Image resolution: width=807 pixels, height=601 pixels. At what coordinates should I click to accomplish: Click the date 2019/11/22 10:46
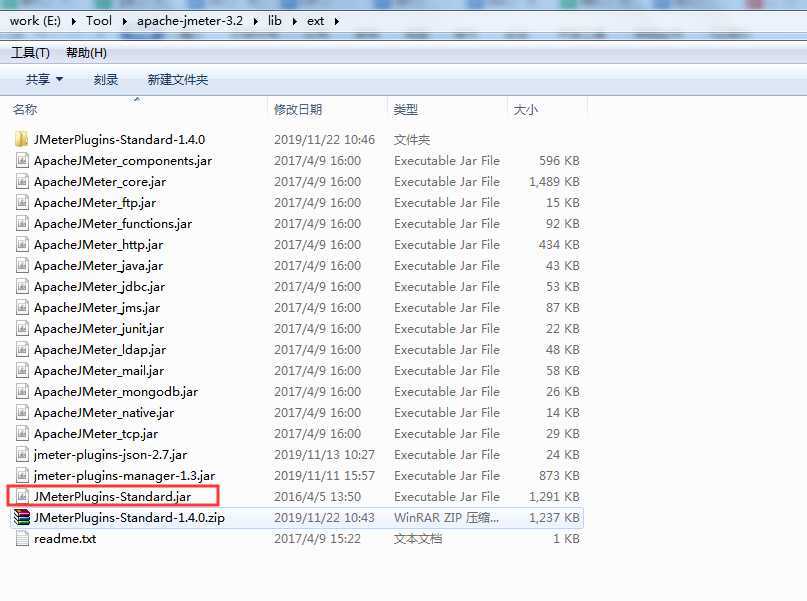click(x=324, y=139)
